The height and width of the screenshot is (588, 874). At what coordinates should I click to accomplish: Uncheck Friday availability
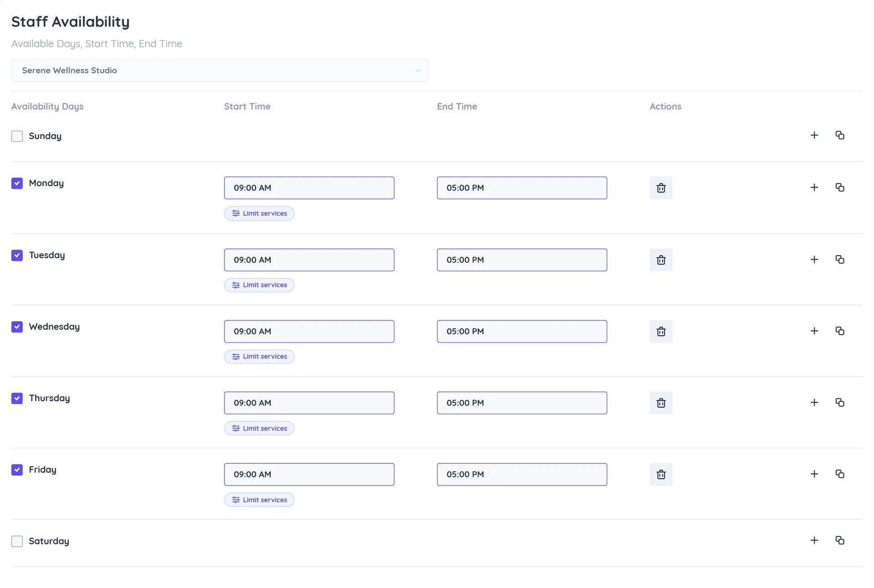(17, 470)
